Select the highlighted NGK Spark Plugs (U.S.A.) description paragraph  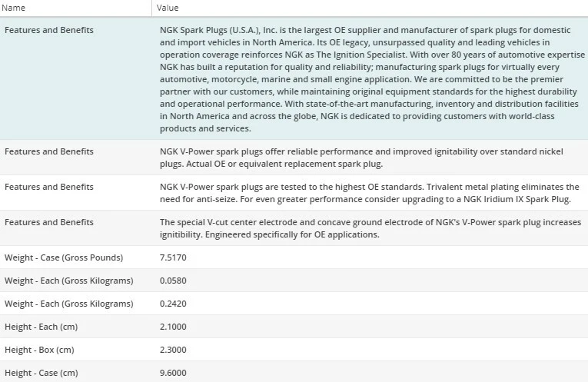point(367,79)
